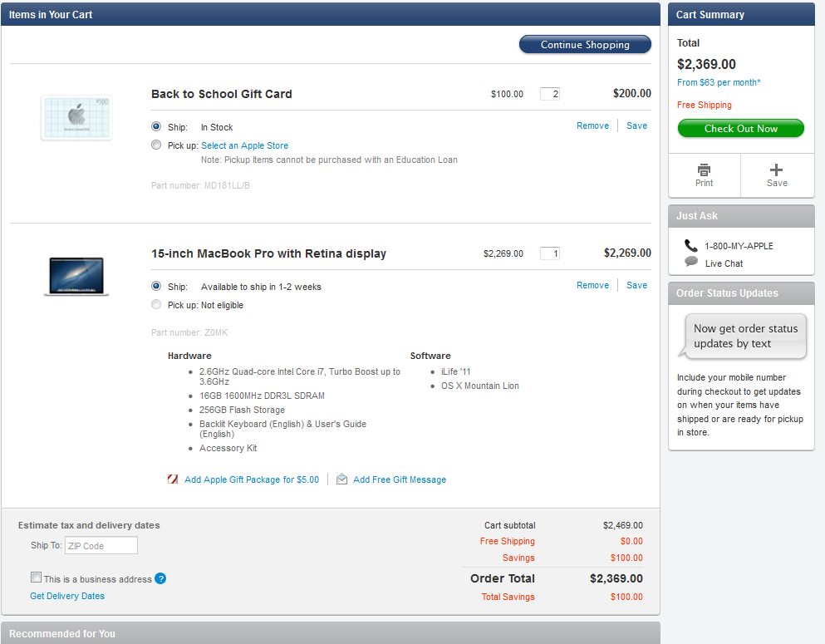
Task: Click the gift package ribbon icon
Action: point(173,479)
